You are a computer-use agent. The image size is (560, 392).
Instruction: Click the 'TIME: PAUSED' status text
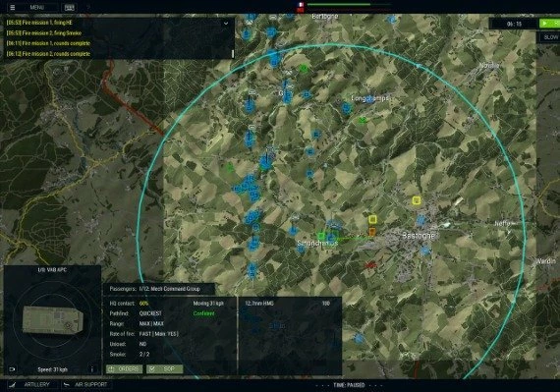coord(349,385)
